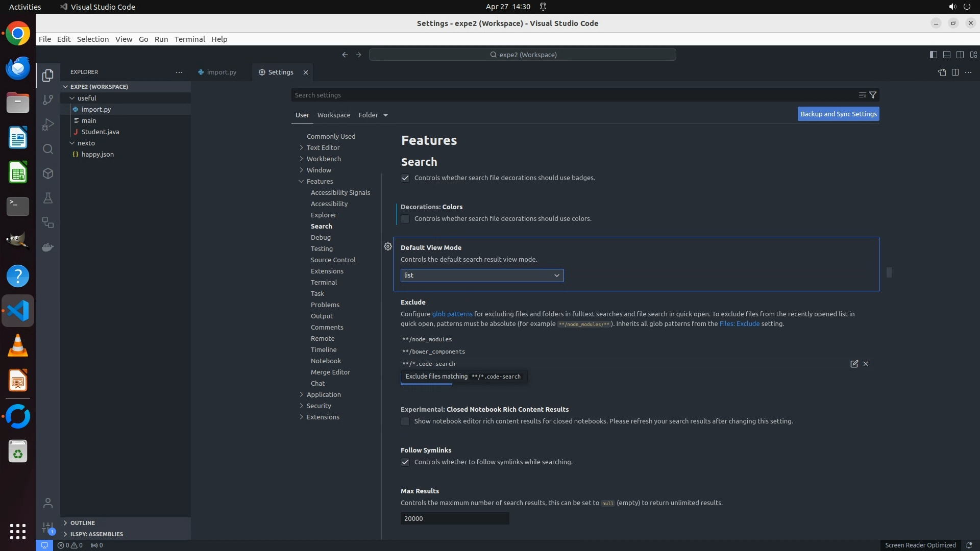This screenshot has width=980, height=551.
Task: Open the glob patterns link
Action: 452,314
